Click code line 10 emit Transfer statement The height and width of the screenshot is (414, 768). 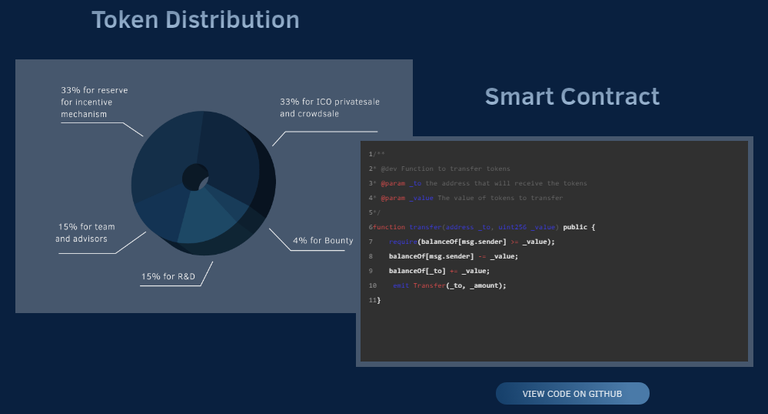[x=450, y=286]
